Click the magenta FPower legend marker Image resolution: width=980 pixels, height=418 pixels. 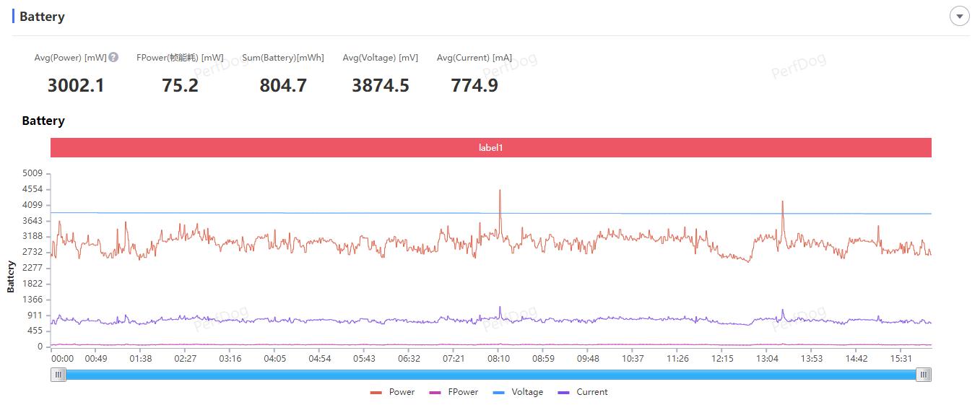pyautogui.click(x=435, y=393)
